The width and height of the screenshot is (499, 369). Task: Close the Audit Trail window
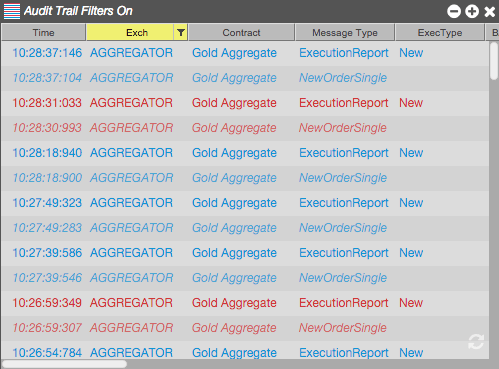[x=489, y=12]
